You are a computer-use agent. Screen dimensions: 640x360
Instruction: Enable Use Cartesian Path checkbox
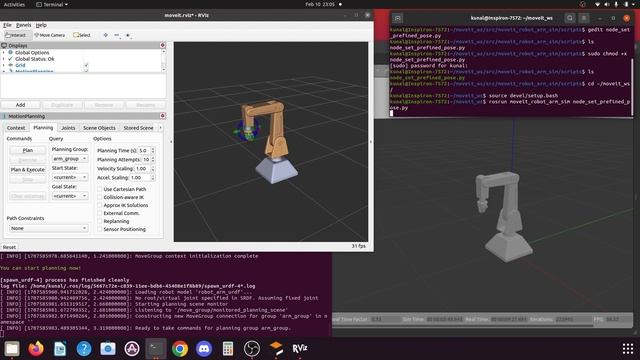pos(100,189)
